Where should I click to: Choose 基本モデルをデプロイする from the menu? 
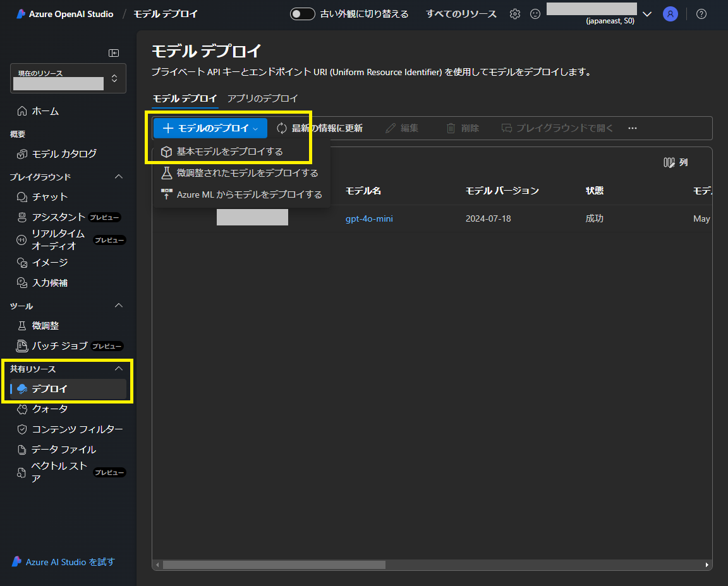click(x=229, y=152)
